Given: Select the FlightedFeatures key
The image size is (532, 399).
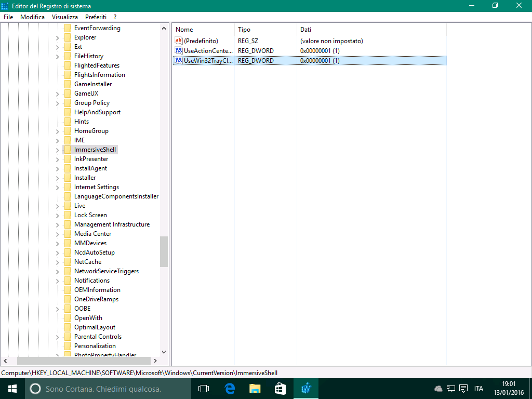Looking at the screenshot, I should [x=97, y=65].
